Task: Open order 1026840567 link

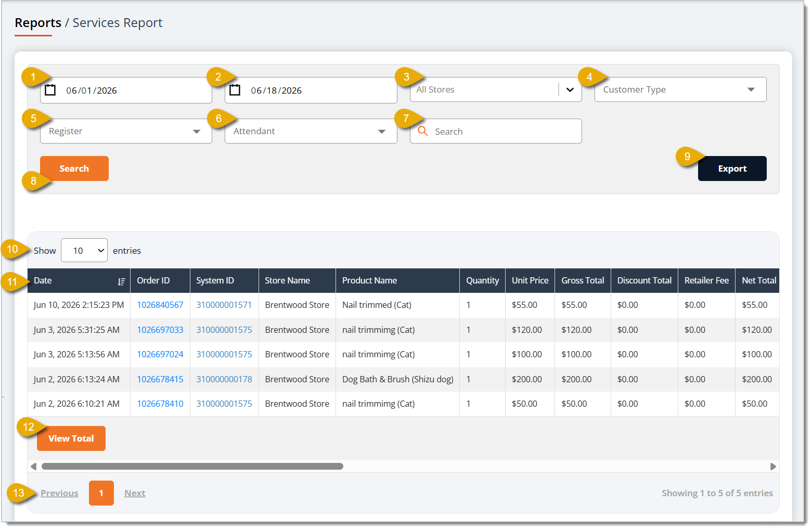Action: tap(160, 305)
